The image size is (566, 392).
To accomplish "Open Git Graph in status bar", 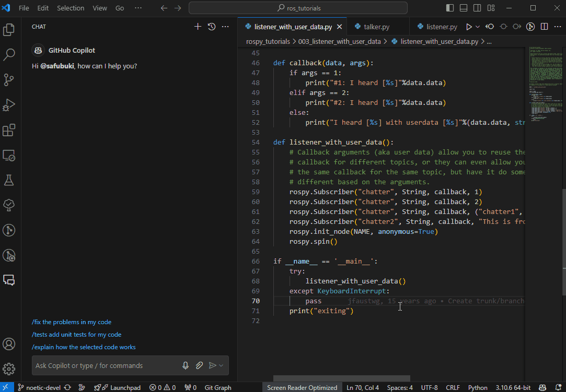I will [217, 387].
